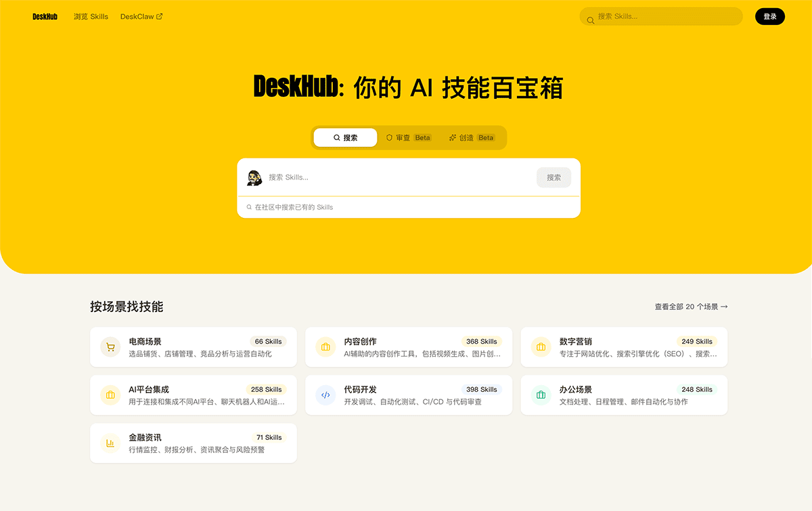Viewport: 812px width, 511px height.
Task: Click the avatar thumbnail in the search bar
Action: (254, 177)
